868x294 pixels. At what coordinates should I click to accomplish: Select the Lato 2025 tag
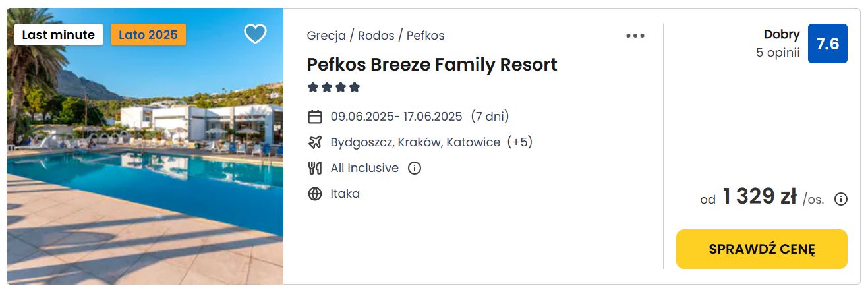(148, 35)
